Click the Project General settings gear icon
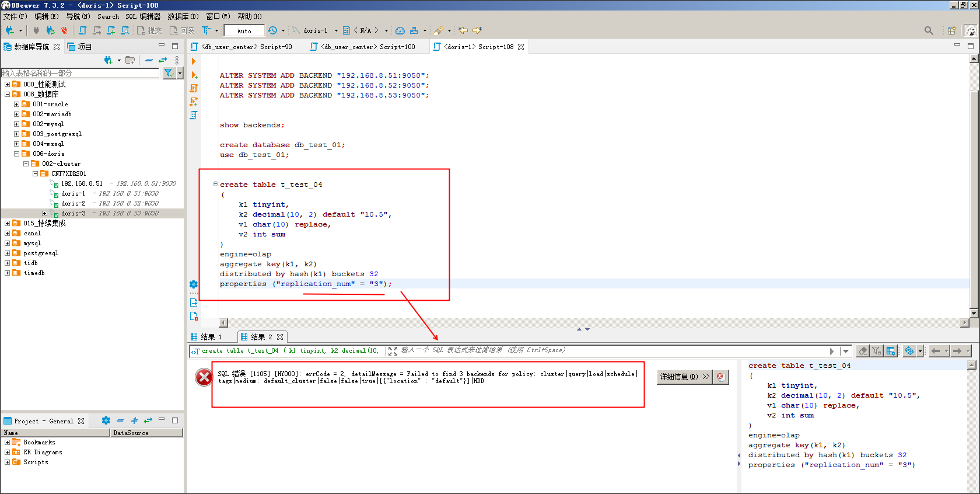This screenshot has width=980, height=494. (x=106, y=420)
